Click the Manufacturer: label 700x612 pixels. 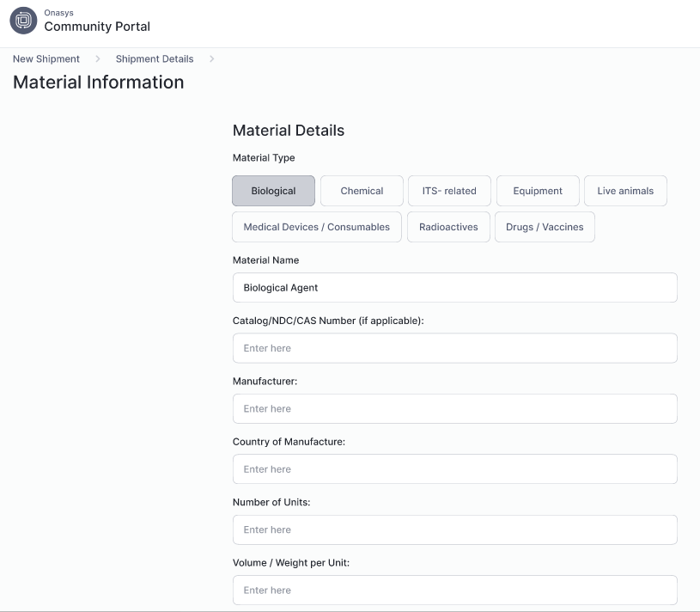coord(265,381)
